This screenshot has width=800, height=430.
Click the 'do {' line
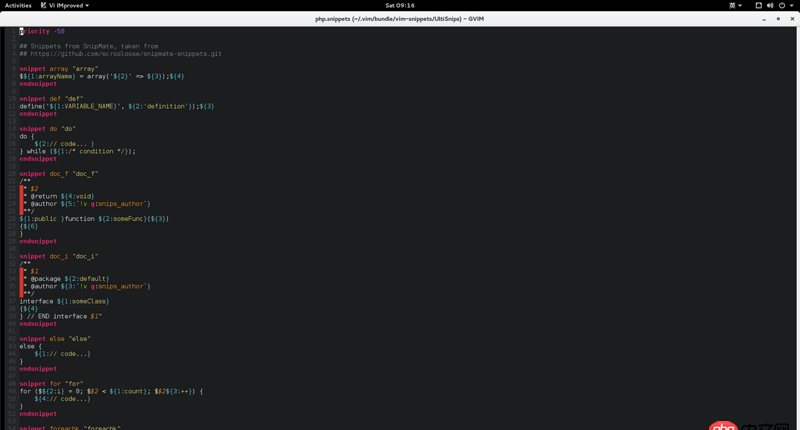click(x=27, y=136)
